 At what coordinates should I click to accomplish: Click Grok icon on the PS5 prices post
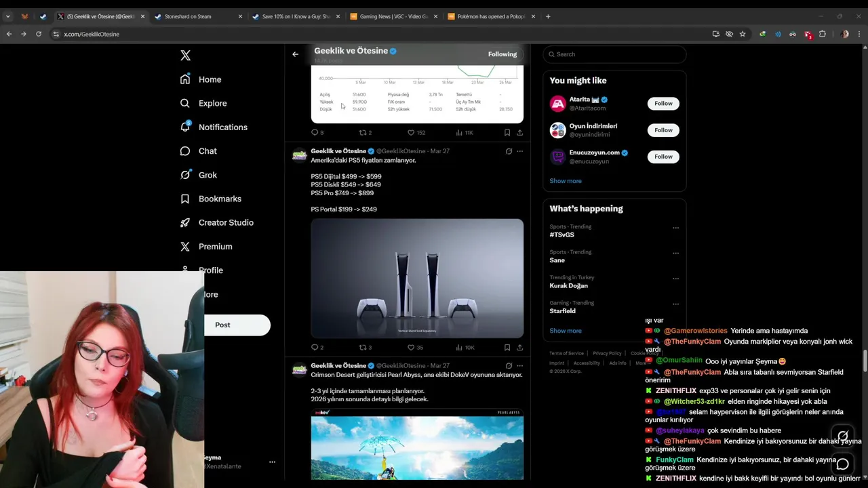pos(509,151)
